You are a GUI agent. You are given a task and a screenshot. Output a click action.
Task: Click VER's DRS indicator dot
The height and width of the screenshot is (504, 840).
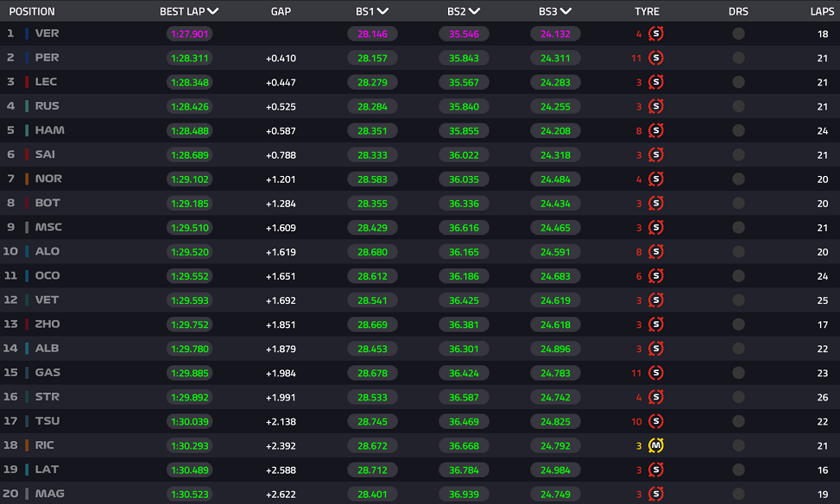pyautogui.click(x=738, y=34)
